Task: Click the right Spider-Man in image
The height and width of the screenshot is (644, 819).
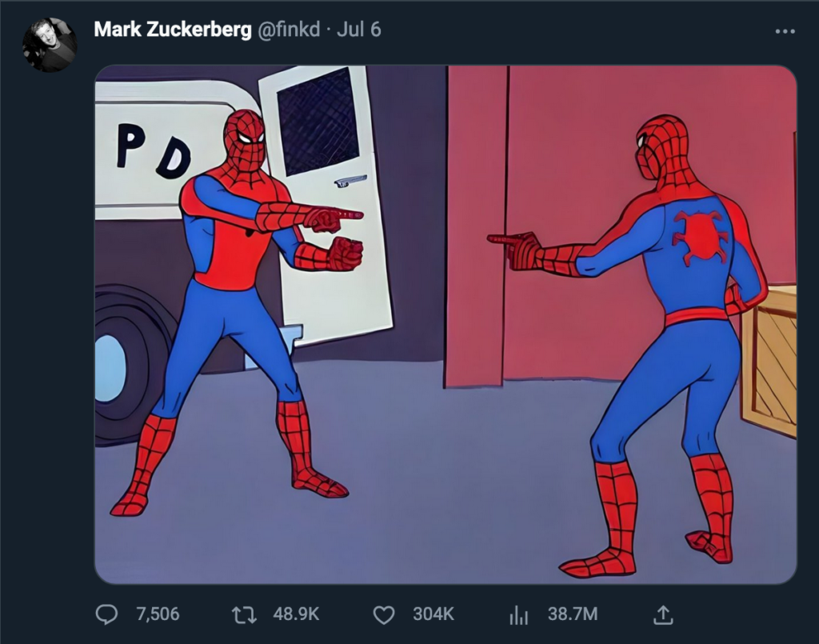Action: pyautogui.click(x=653, y=345)
